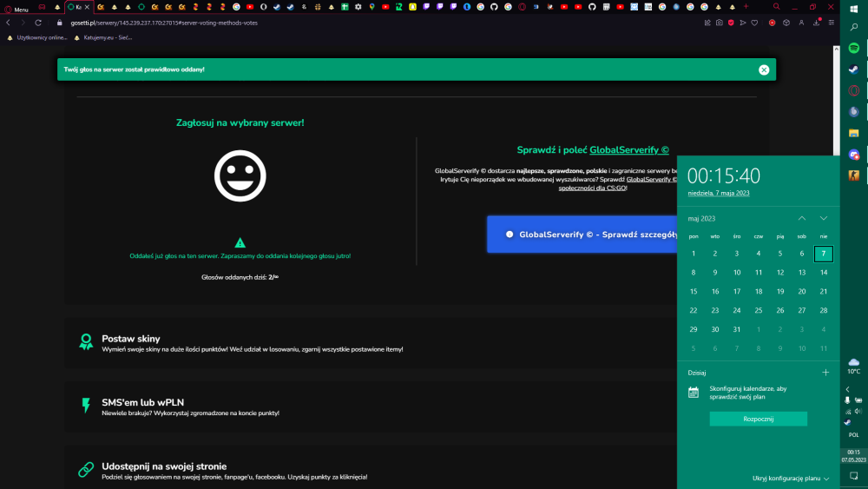Click the gosetti.pl address bar
Image resolution: width=868 pixels, height=489 pixels.
[164, 23]
